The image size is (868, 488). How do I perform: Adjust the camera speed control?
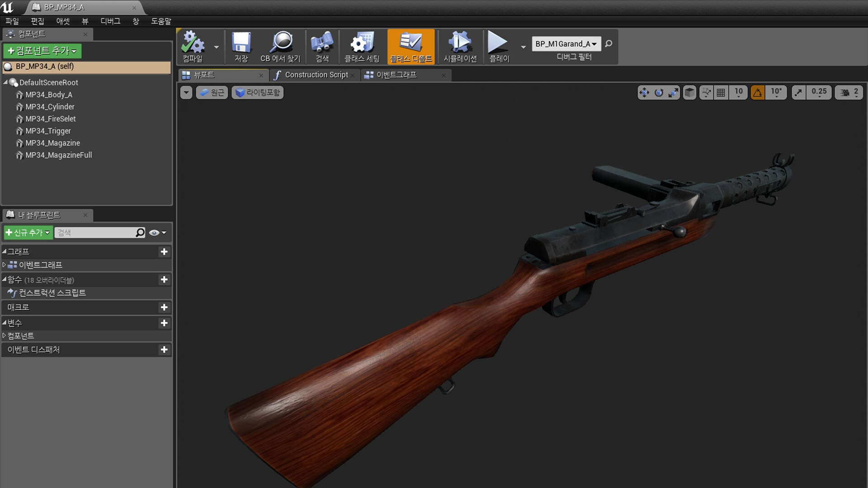(848, 92)
